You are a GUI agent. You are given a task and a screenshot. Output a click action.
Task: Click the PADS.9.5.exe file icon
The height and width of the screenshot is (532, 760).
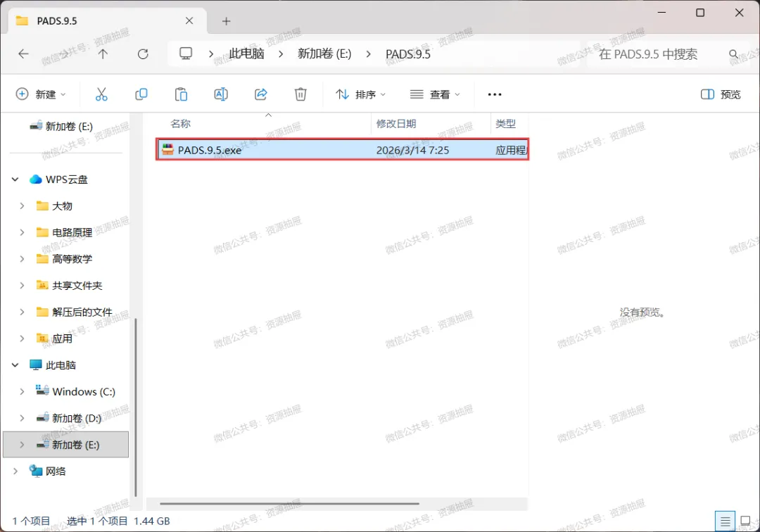click(167, 150)
